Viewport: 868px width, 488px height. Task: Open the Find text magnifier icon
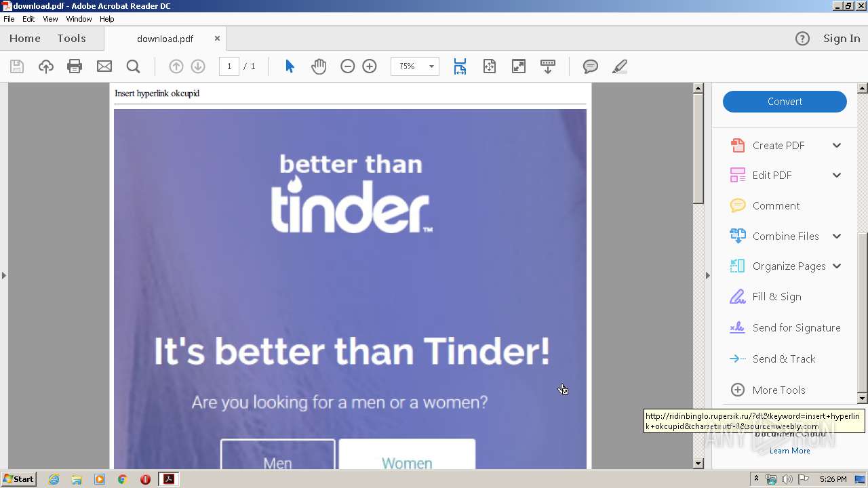click(133, 66)
